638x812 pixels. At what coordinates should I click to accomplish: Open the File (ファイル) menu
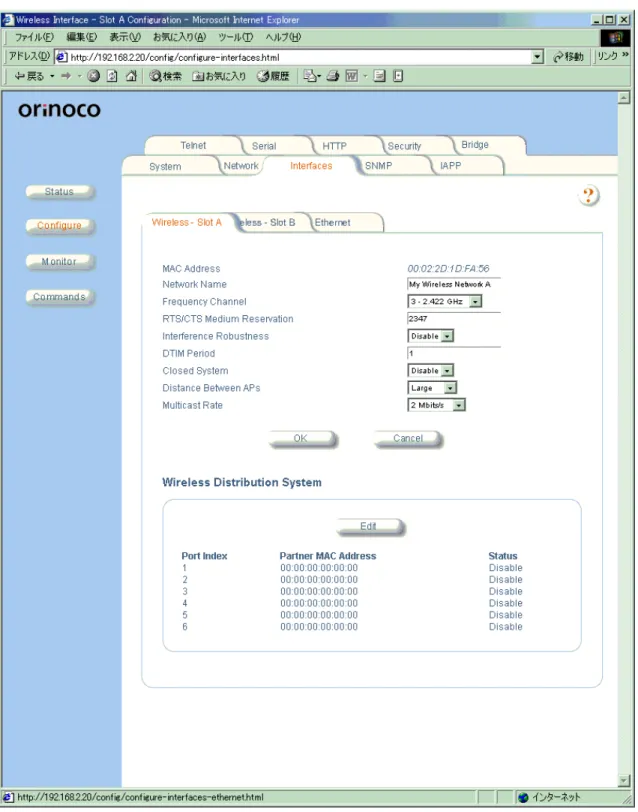coord(34,37)
